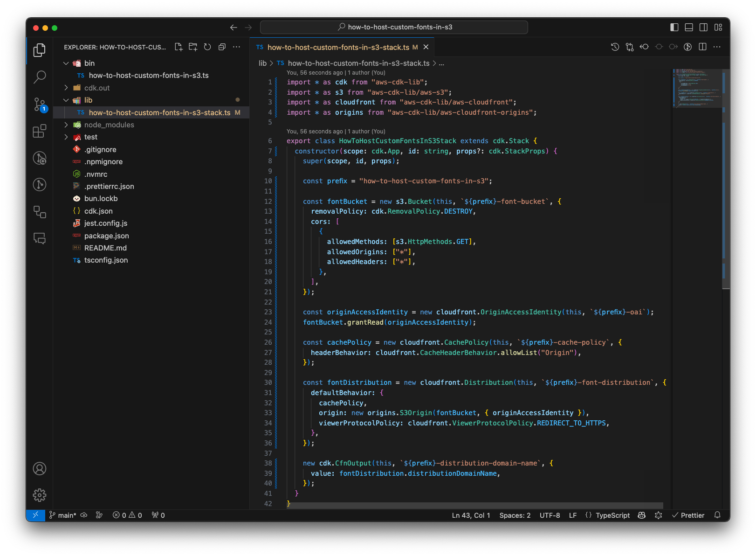The image size is (756, 556).
Task: Create a new file in Explorer
Action: 179,47
